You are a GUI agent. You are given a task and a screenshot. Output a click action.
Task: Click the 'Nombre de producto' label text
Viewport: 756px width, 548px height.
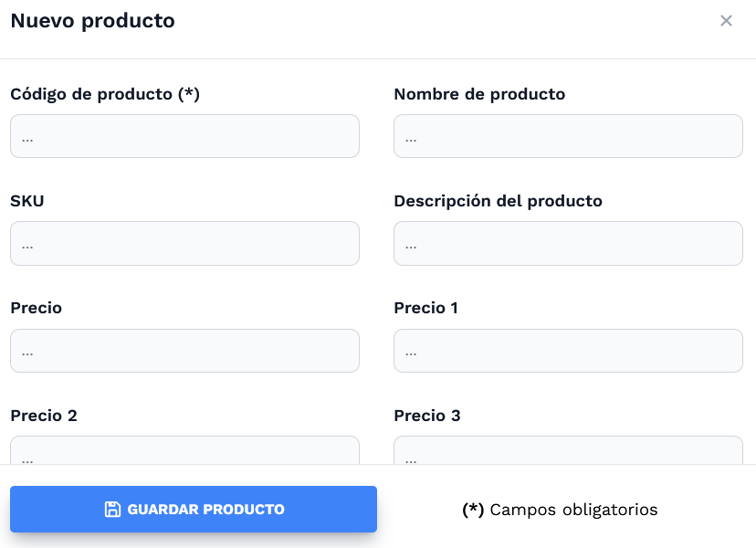(479, 94)
